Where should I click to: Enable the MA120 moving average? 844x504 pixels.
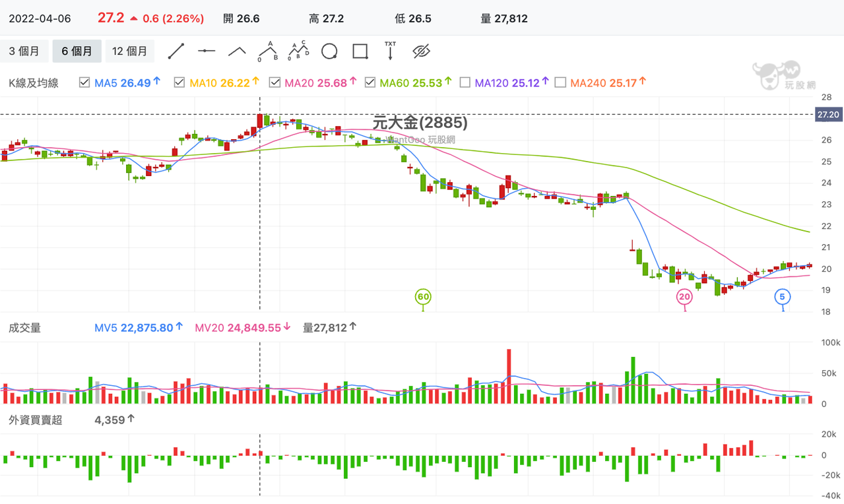[465, 82]
